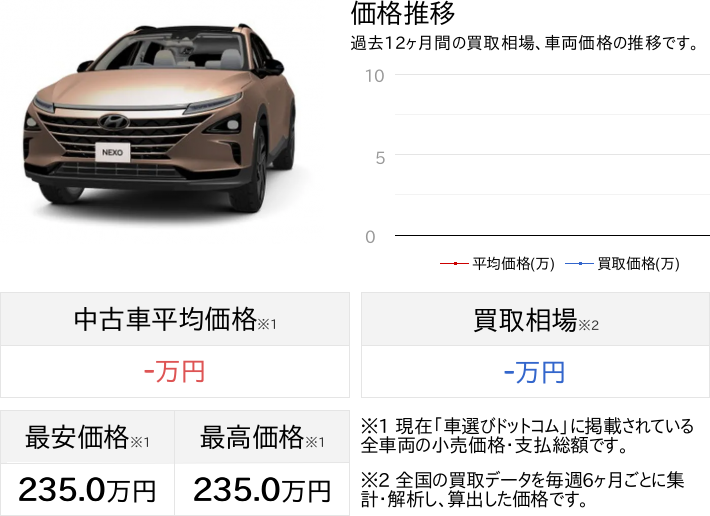Click the Hyundai NEXO car image

point(159,119)
